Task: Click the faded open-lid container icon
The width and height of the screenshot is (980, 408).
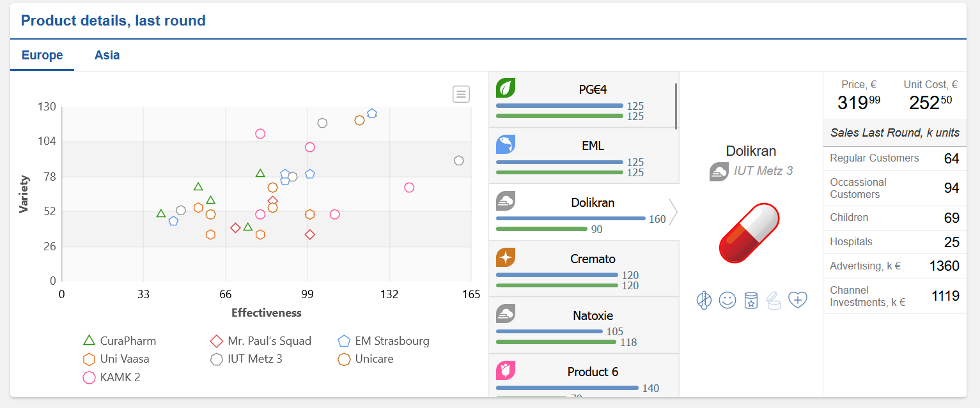Action: [774, 300]
